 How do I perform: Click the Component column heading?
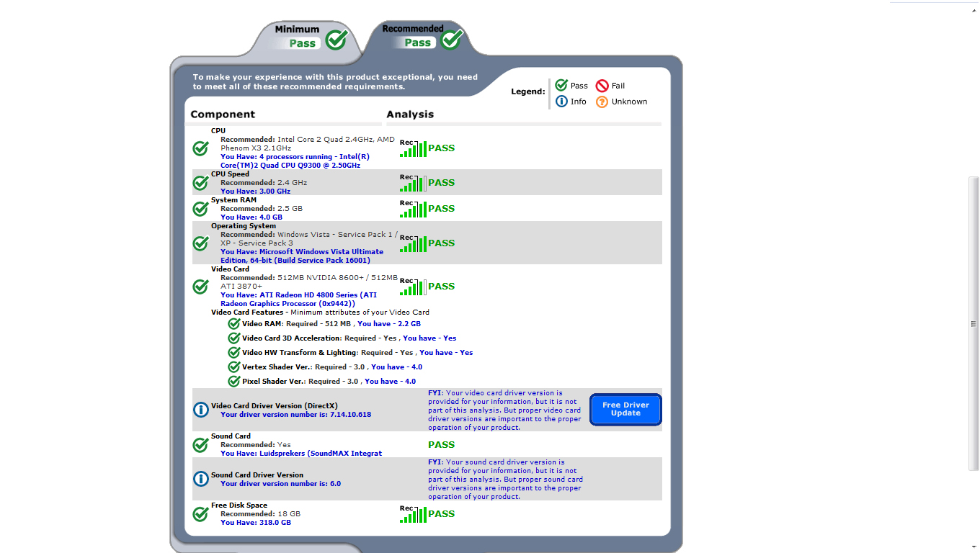(x=223, y=114)
